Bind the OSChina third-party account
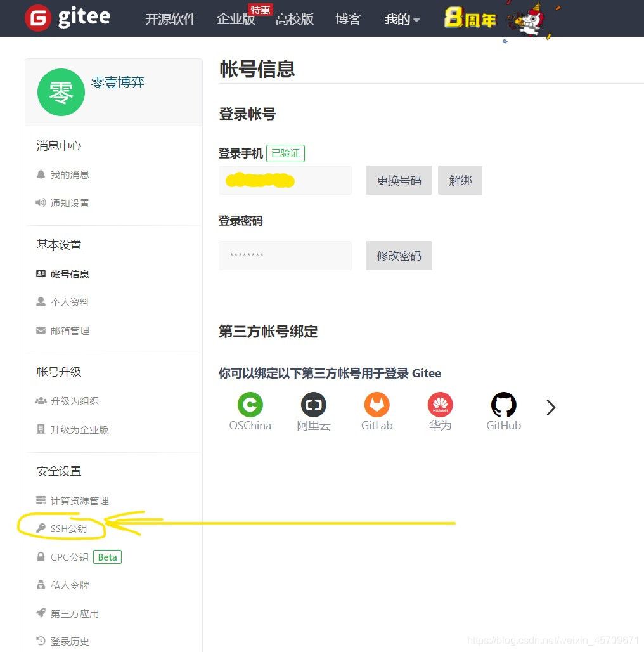Image resolution: width=644 pixels, height=652 pixels. tap(250, 411)
